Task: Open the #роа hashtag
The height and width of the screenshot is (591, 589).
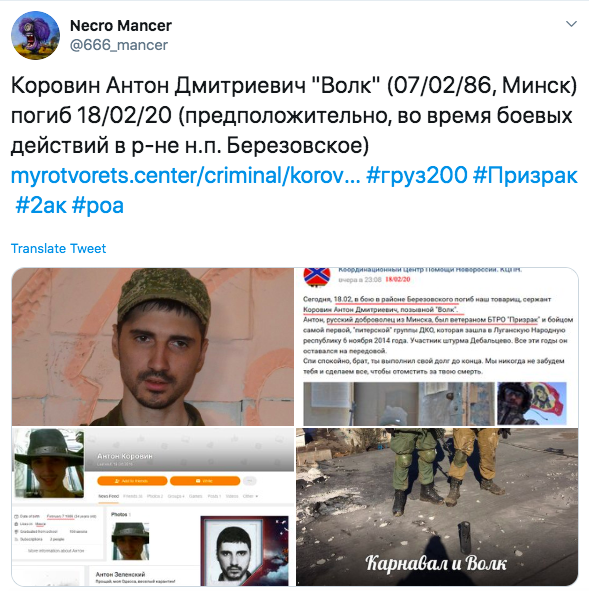Action: tap(98, 206)
